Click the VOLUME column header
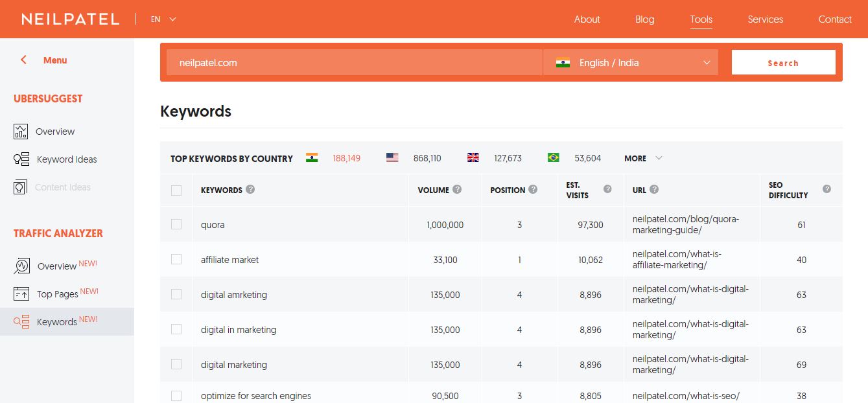The image size is (868, 403). pyautogui.click(x=433, y=190)
